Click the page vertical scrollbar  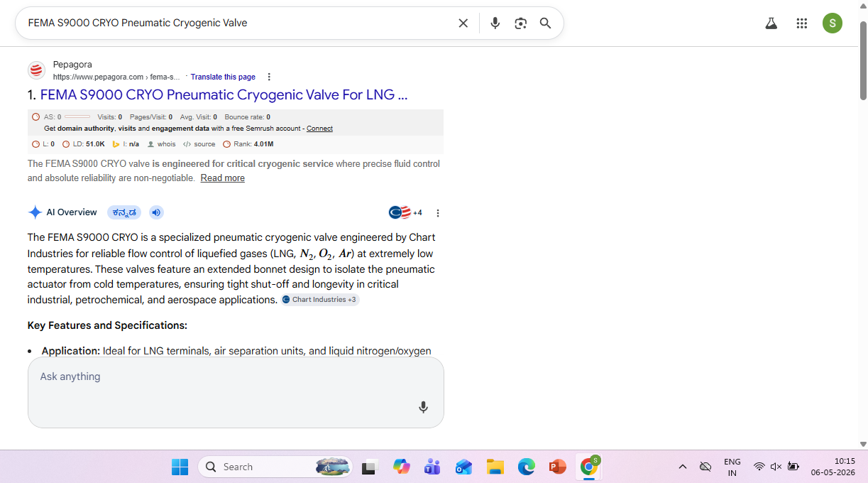pos(863,60)
